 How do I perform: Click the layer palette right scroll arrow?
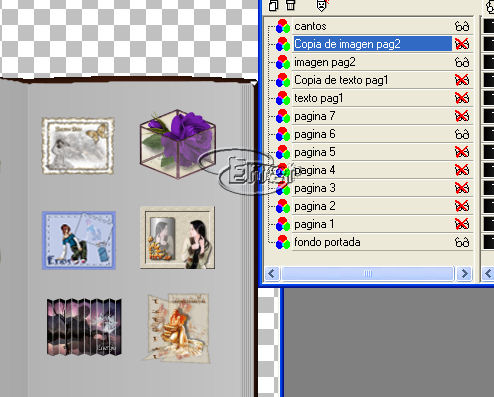pos(464,274)
